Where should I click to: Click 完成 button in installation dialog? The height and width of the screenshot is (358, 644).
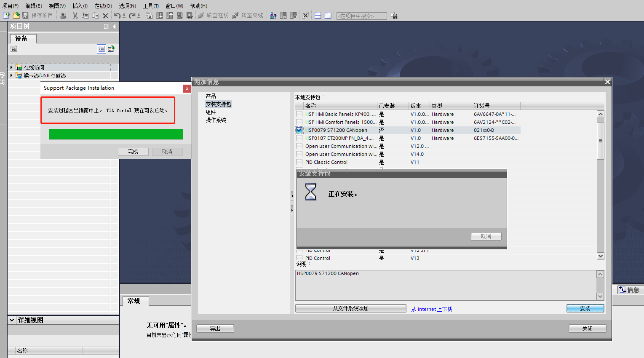133,152
